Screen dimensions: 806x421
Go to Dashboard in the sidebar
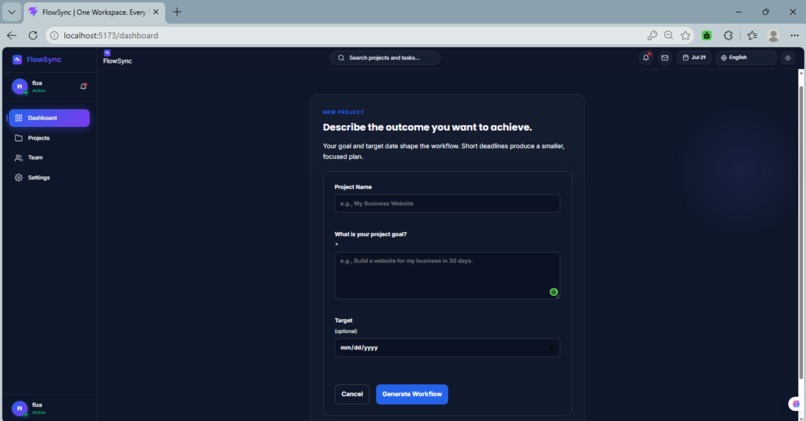coord(49,118)
